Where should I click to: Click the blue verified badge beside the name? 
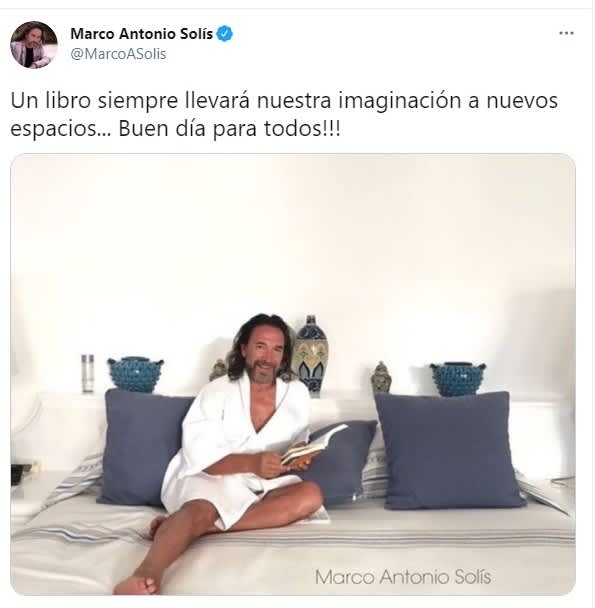click(225, 34)
